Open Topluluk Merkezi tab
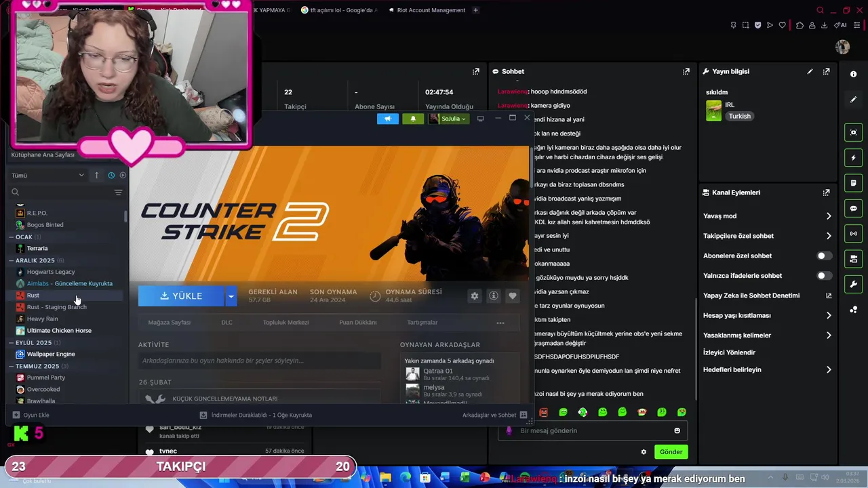The image size is (868, 488). click(x=285, y=323)
